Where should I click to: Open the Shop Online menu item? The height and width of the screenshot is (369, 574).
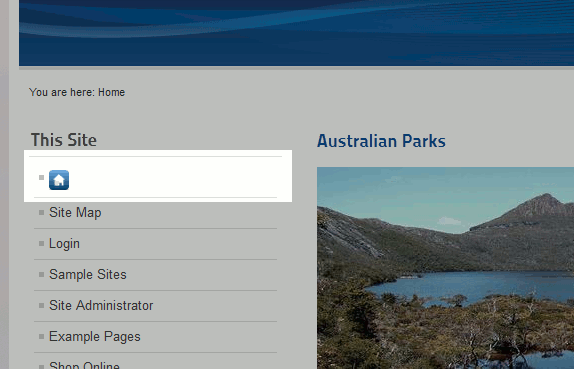click(x=84, y=365)
